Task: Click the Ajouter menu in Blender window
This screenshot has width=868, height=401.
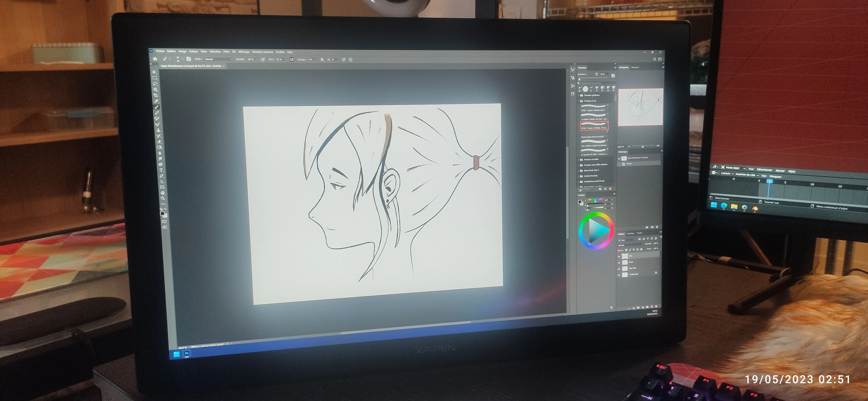Action: tap(780, 171)
